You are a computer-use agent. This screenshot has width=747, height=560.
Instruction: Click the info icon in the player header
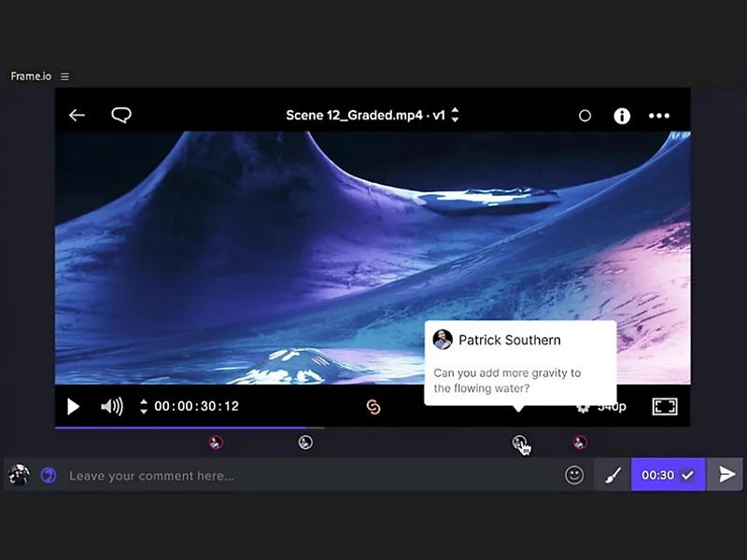click(622, 115)
